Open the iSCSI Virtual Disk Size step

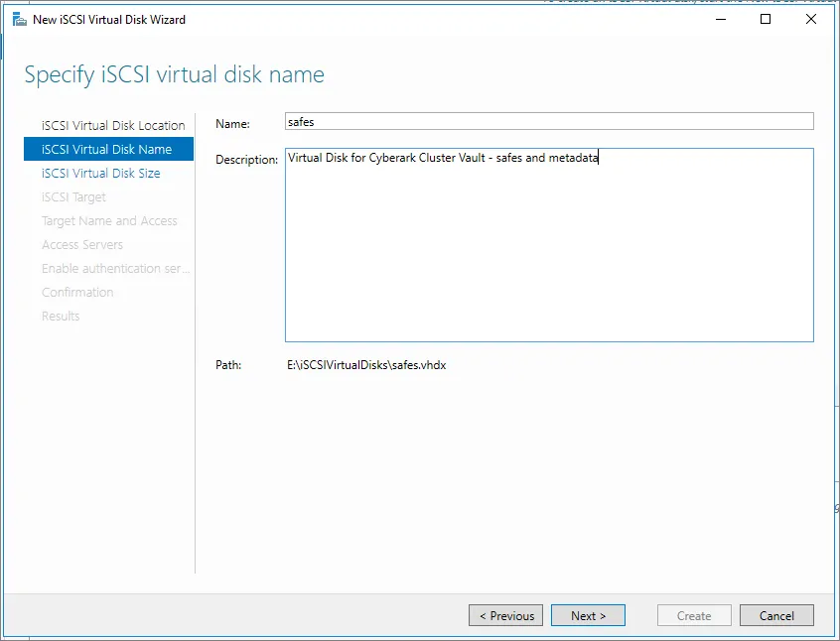tap(101, 174)
